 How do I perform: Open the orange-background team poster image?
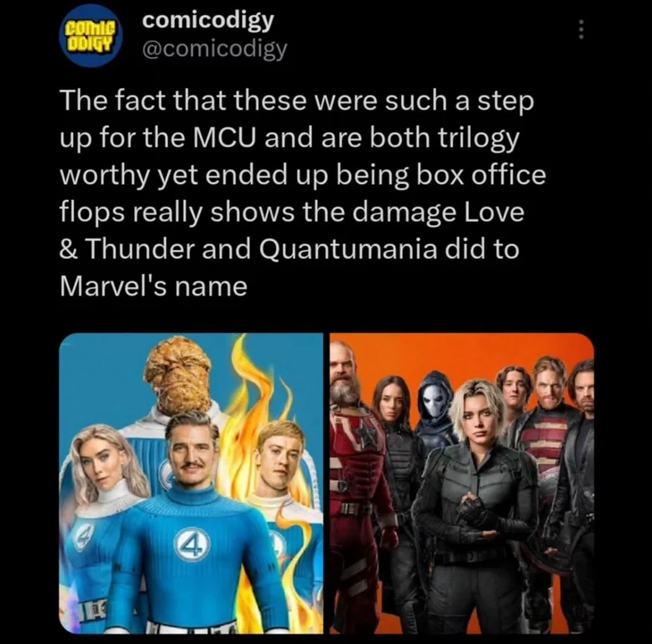462,484
